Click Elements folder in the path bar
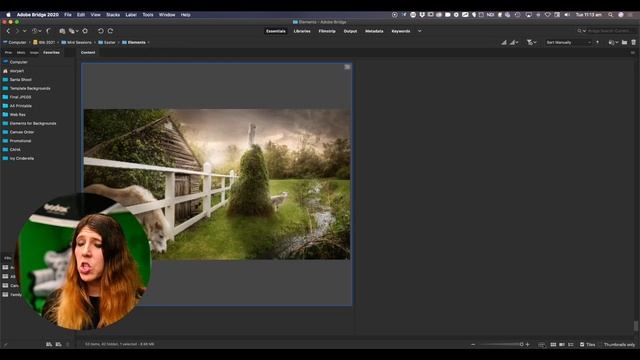Viewport: 640px width, 360px height. 134,42
